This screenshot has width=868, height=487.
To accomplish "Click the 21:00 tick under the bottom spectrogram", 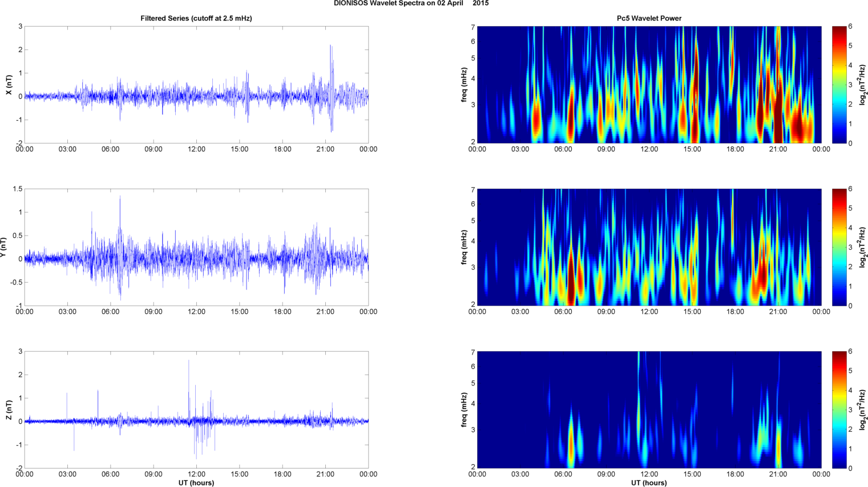I will [778, 474].
